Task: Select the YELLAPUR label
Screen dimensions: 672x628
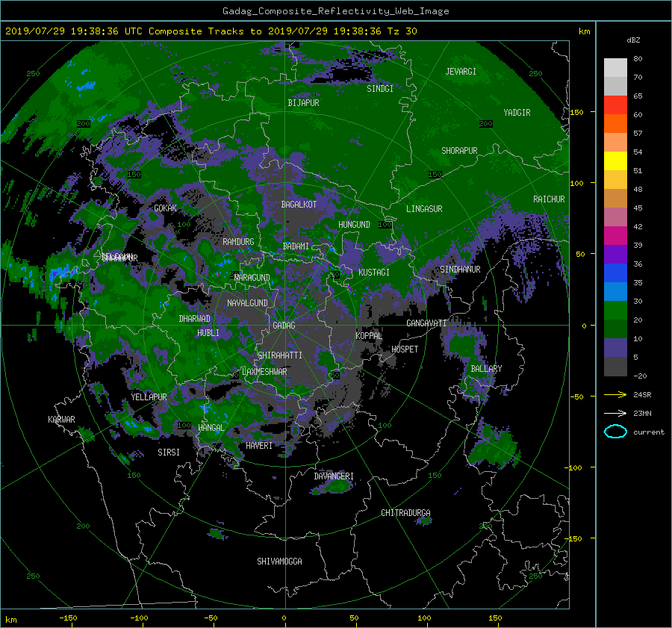Action: click(149, 397)
